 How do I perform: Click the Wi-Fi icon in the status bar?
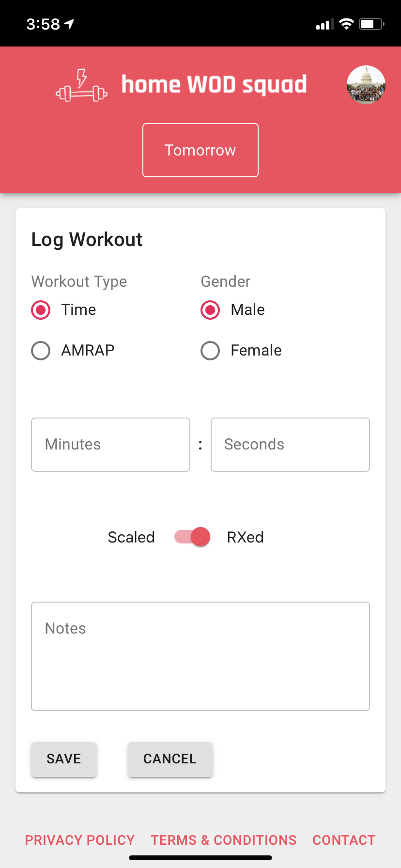coord(347,23)
